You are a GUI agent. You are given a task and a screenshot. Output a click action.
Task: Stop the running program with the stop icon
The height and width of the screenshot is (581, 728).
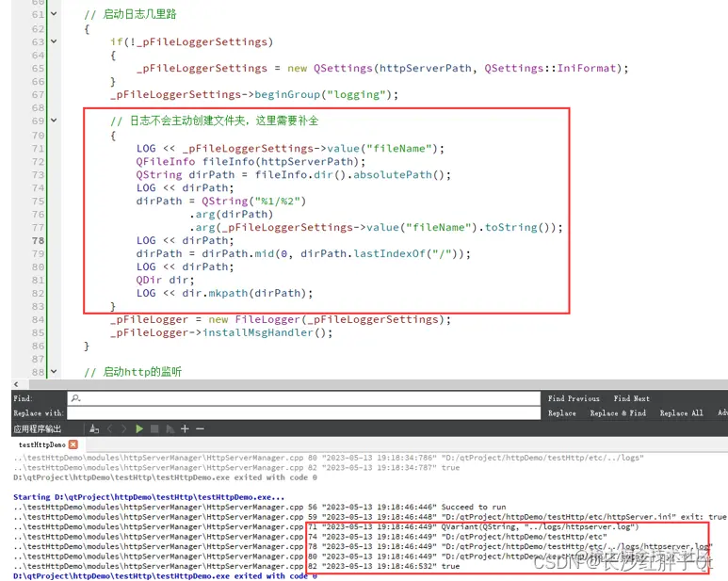154,428
